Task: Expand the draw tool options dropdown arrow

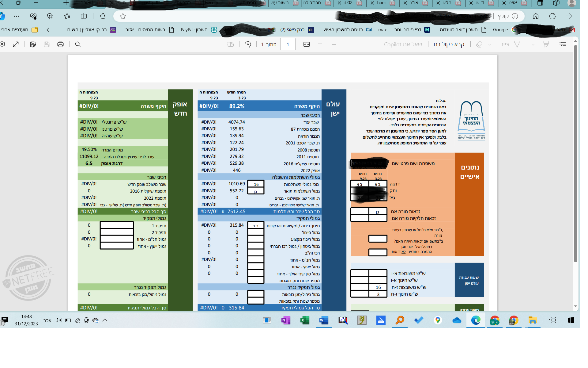Action: pyautogui.click(x=533, y=45)
